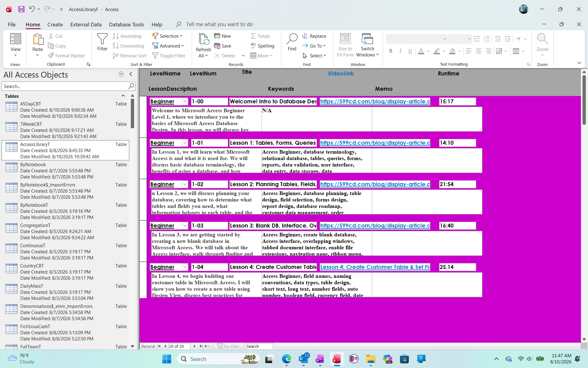Image resolution: width=588 pixels, height=368 pixels.
Task: Toggle bold text formatting
Action: coord(391,51)
